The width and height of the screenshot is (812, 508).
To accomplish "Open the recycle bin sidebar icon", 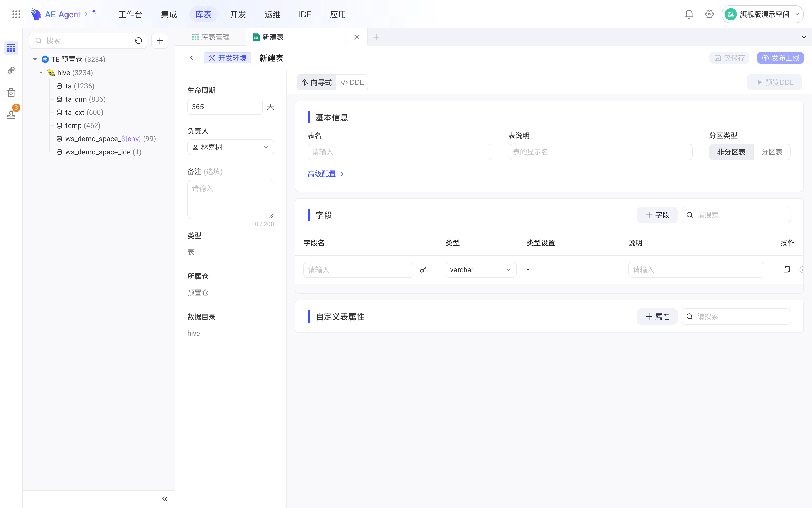I will point(11,92).
